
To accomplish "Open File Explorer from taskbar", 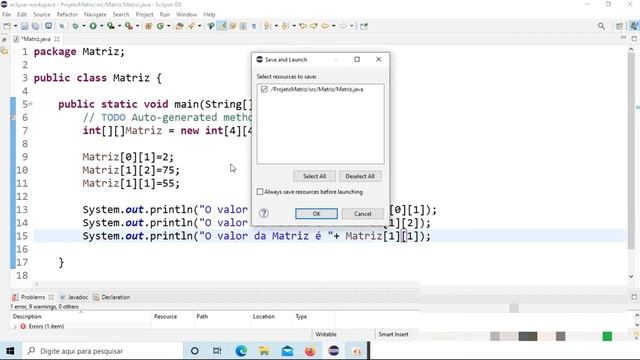I will pos(264,351).
